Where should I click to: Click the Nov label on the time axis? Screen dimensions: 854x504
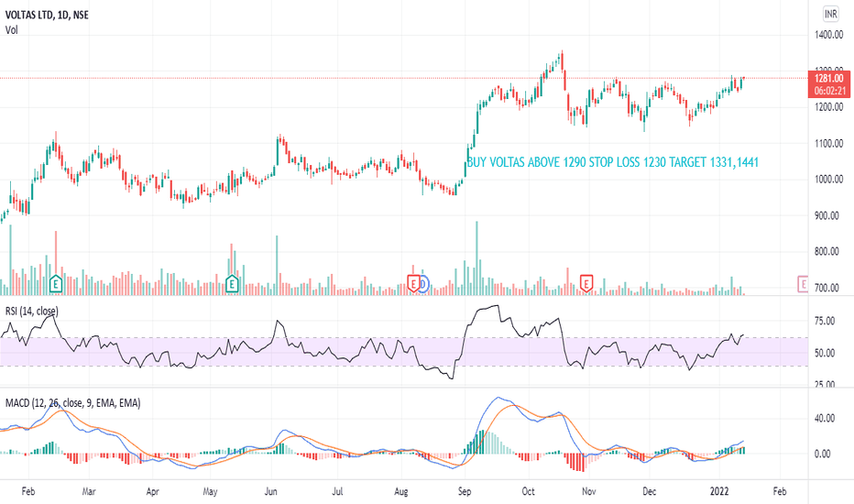[589, 491]
